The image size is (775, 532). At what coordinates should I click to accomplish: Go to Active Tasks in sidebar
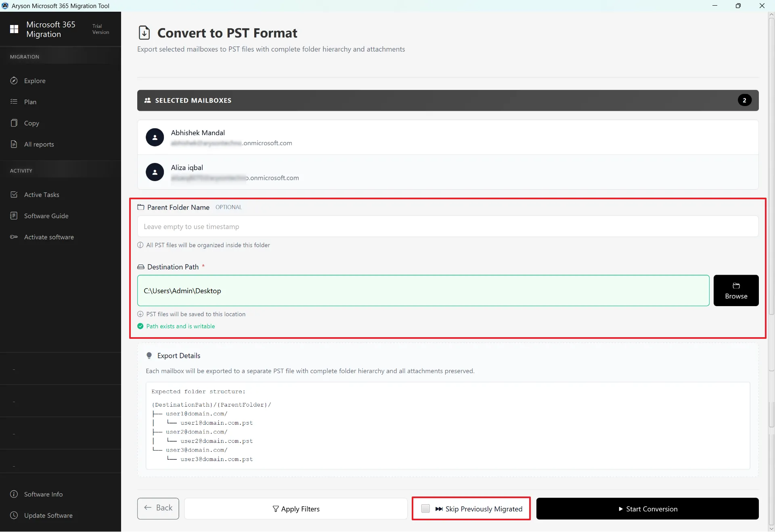[x=42, y=195]
